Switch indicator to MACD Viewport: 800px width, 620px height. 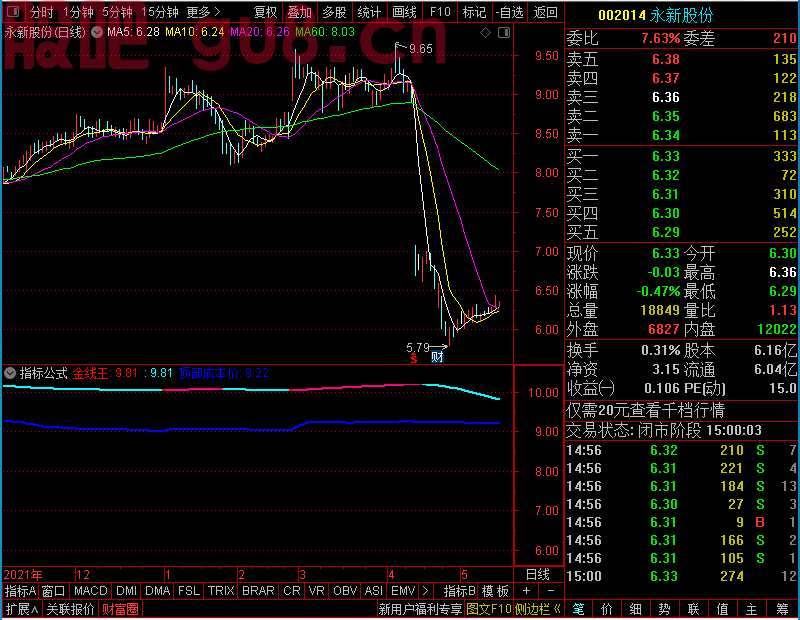91,591
